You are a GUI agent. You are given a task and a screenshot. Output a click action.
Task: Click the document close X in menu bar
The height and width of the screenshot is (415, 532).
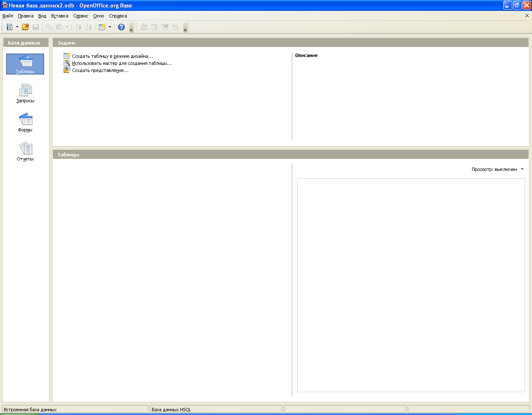pyautogui.click(x=527, y=16)
